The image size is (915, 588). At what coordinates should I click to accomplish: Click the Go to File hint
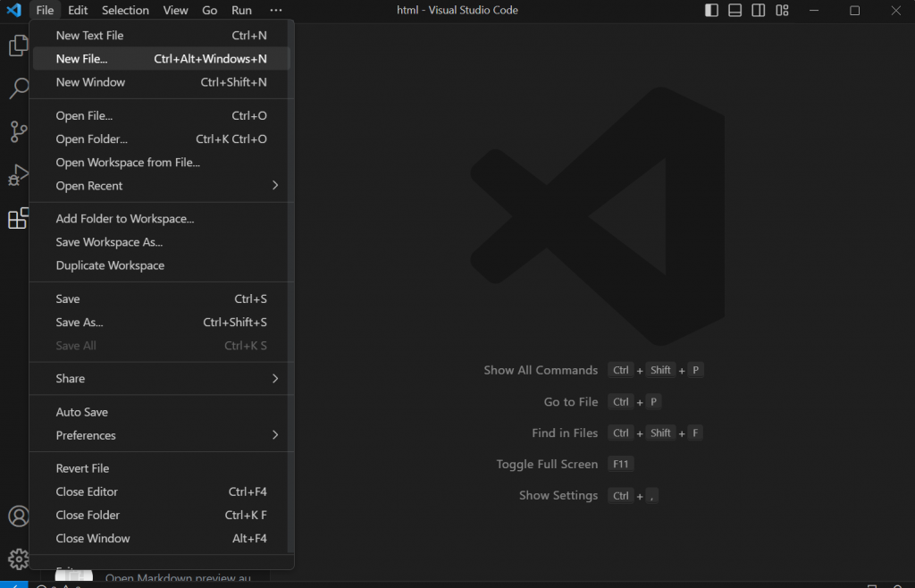pos(571,402)
